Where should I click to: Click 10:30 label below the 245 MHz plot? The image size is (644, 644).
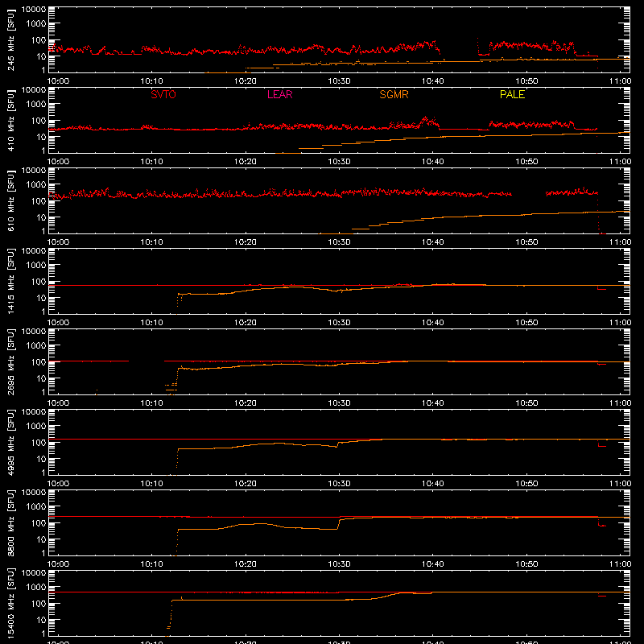tap(339, 81)
